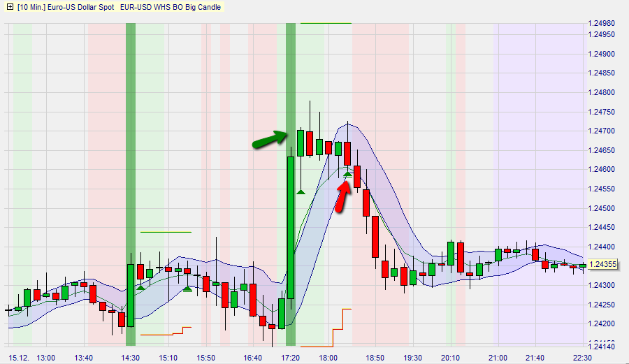629x364 pixels.
Task: Click time axis label 17:20
Action: pyautogui.click(x=291, y=358)
